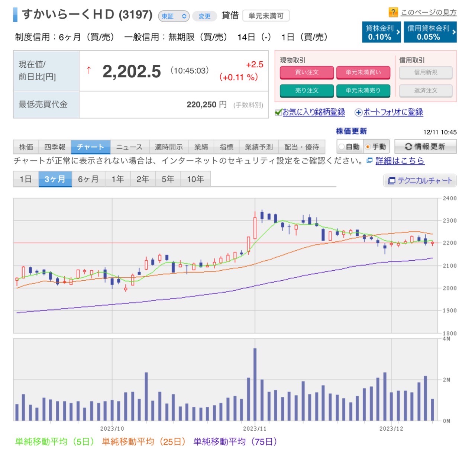Click the 単元未満買い button

[363, 73]
